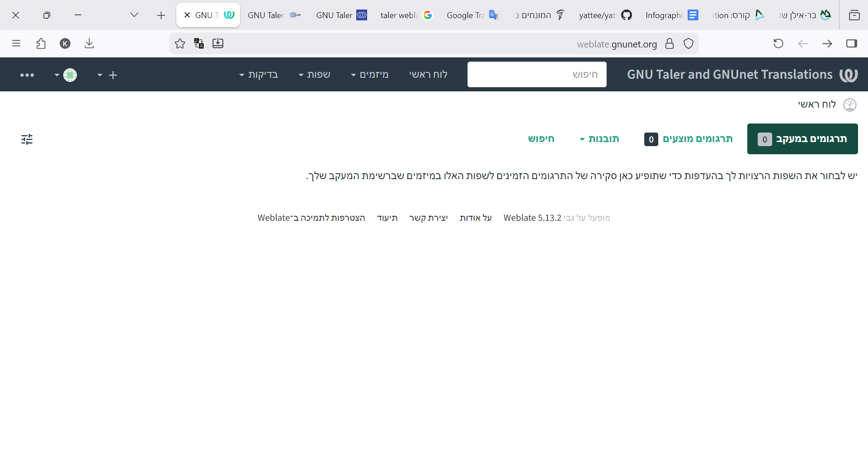The height and width of the screenshot is (456, 868).
Task: Toggle the browser sidebar panel icon
Action: click(852, 43)
